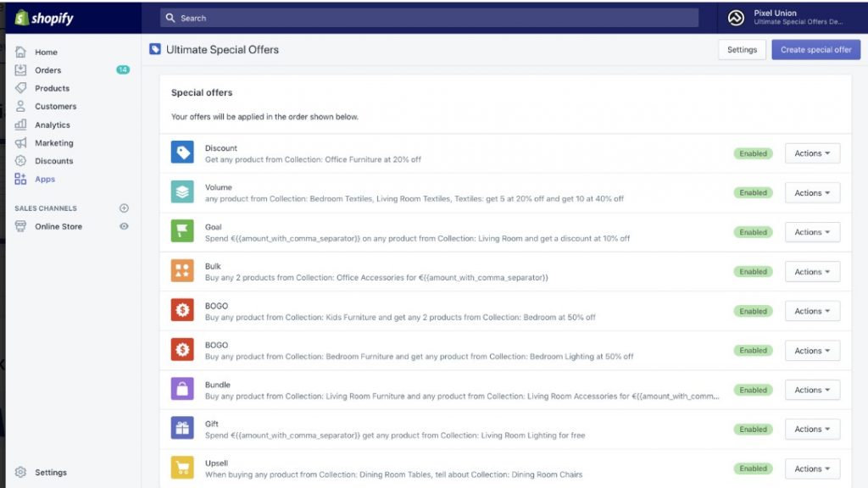Click the teal Volume layers icon
The height and width of the screenshot is (488, 868).
point(182,192)
